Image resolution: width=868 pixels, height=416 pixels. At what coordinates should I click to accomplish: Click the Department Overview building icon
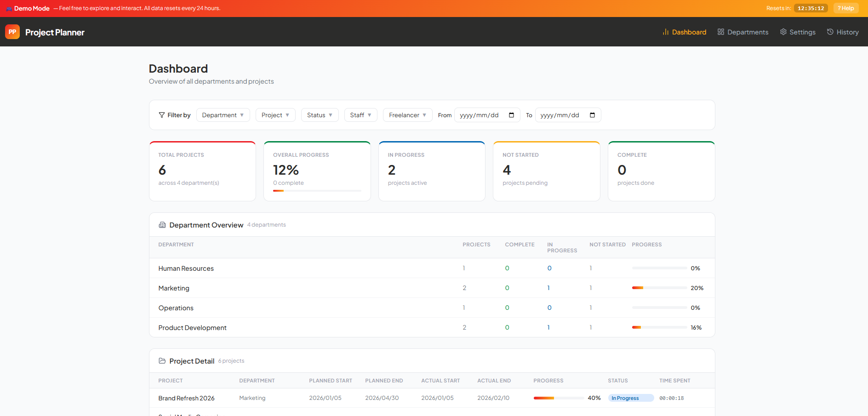tap(162, 225)
